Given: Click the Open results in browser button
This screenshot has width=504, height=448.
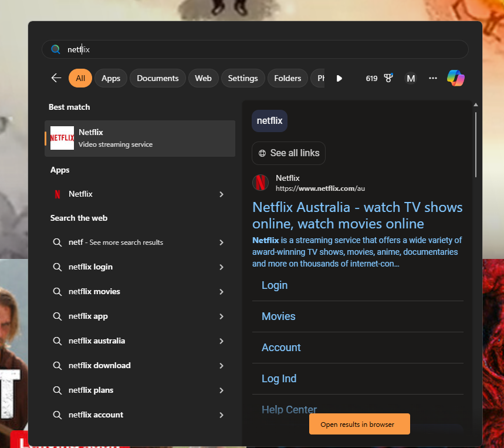Looking at the screenshot, I should point(359,424).
